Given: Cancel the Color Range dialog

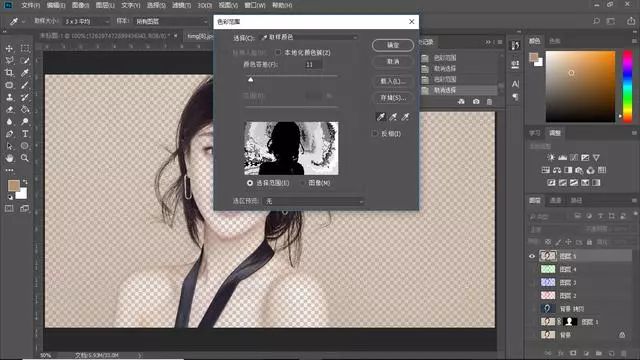Looking at the screenshot, I should pyautogui.click(x=393, y=61).
